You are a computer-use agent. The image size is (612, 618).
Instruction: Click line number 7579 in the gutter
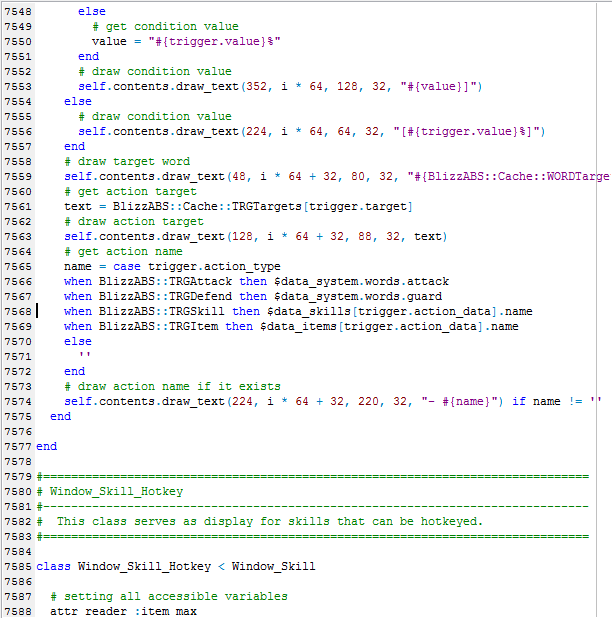click(x=18, y=477)
